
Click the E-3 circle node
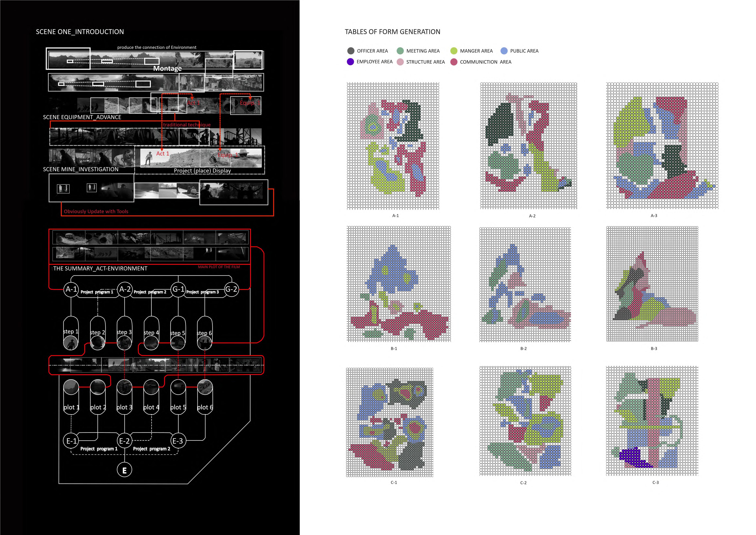178,441
